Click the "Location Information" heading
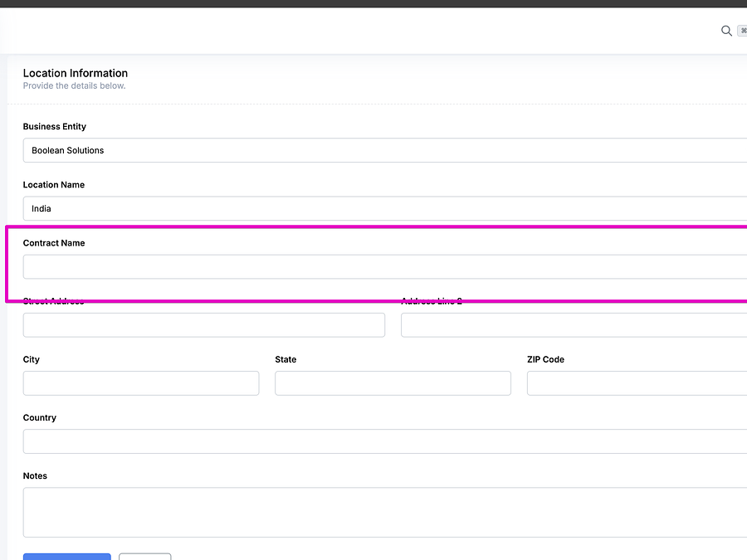 [76, 73]
